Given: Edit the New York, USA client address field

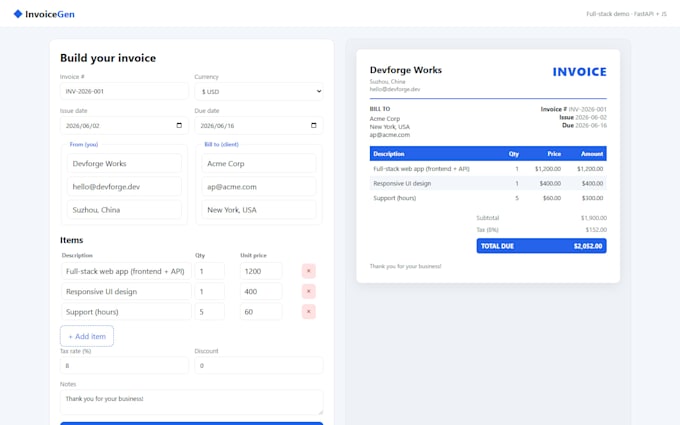Looking at the screenshot, I should (x=258, y=209).
